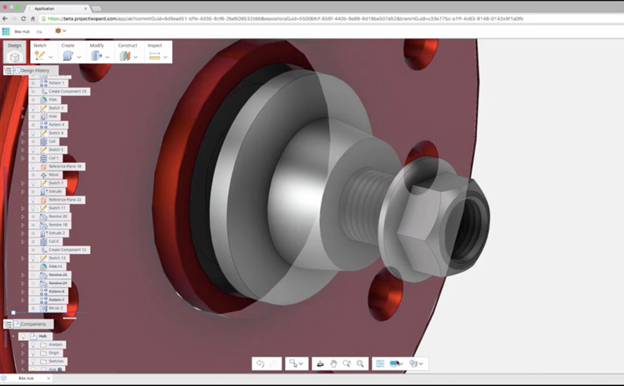The width and height of the screenshot is (624, 386).
Task: Activate the pan hand tool
Action: pos(333,364)
